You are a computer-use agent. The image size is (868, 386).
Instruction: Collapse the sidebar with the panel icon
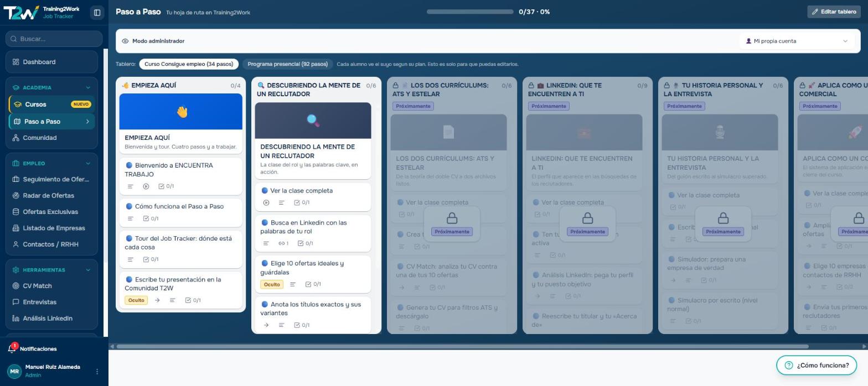(97, 12)
